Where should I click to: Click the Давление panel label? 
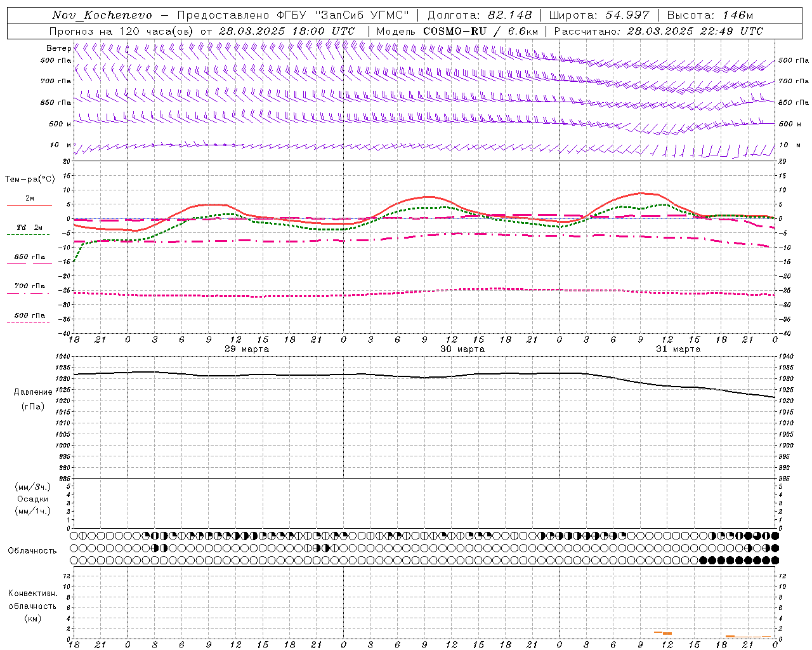click(x=33, y=392)
